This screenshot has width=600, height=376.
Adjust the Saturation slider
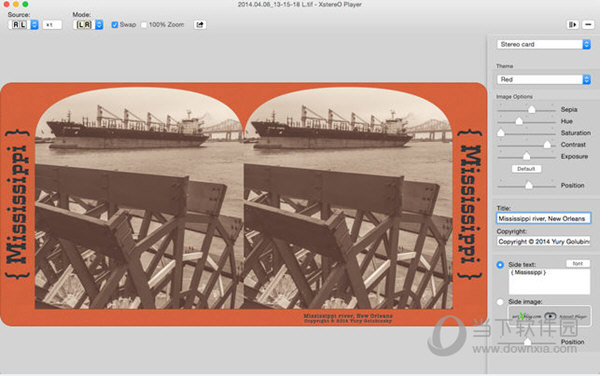tap(501, 133)
